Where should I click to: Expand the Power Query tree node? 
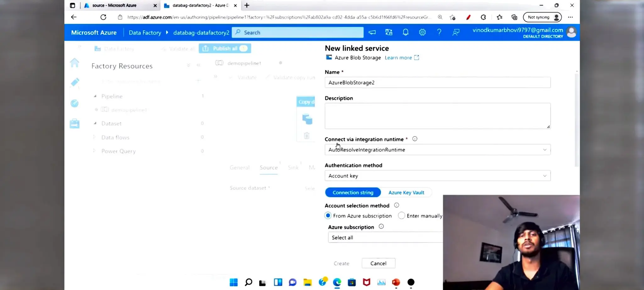click(94, 151)
